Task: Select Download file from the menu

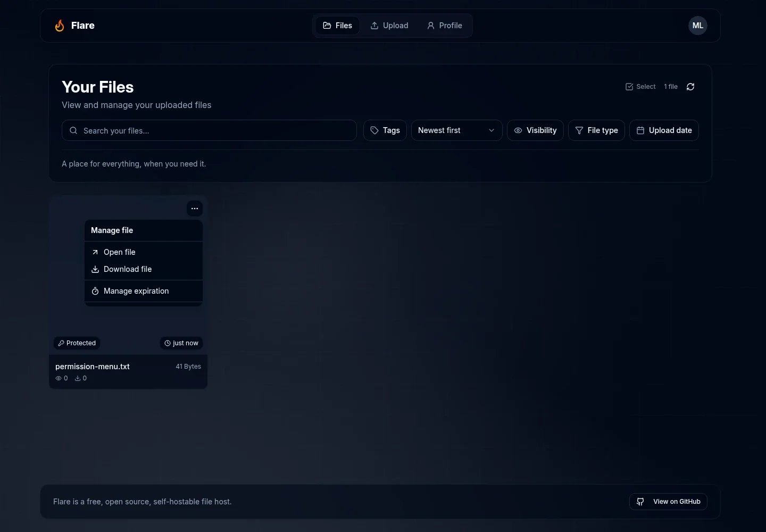Action: pyautogui.click(x=144, y=269)
